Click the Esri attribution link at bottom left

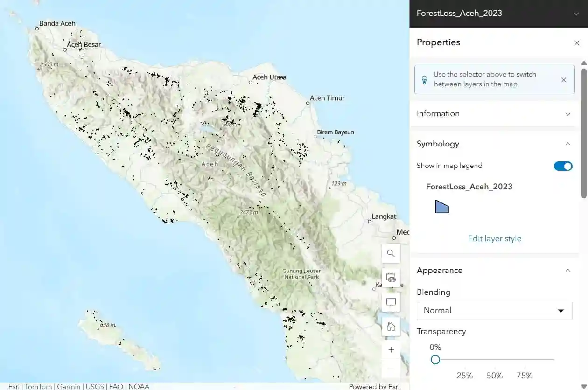(x=14, y=386)
